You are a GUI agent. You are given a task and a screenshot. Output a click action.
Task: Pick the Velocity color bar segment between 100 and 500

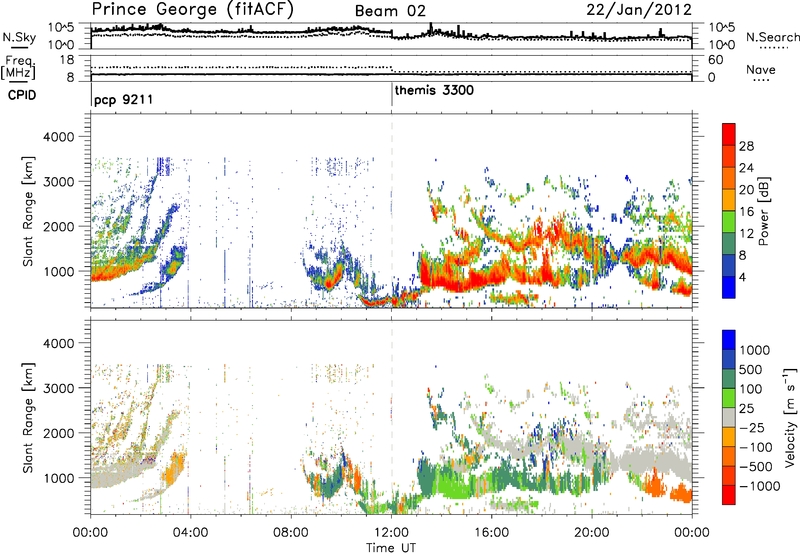click(x=729, y=379)
